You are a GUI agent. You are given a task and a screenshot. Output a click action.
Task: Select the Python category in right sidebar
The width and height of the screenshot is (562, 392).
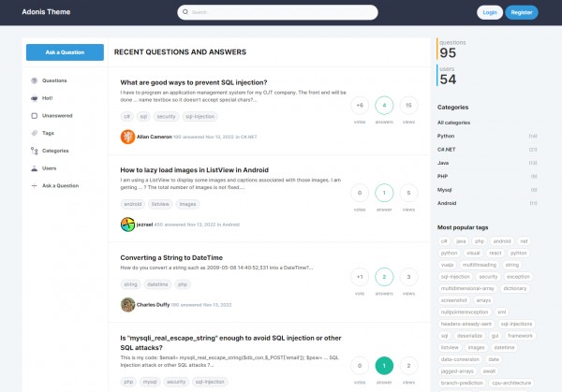pyautogui.click(x=446, y=136)
